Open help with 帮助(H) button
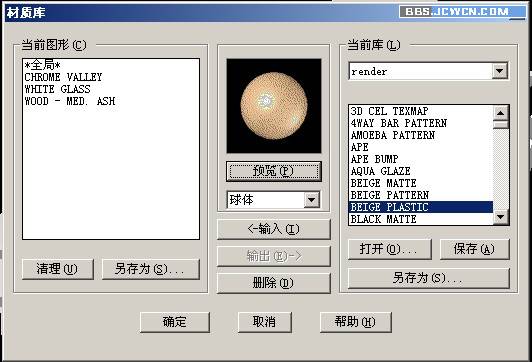This screenshot has height=362, width=532. tap(356, 322)
